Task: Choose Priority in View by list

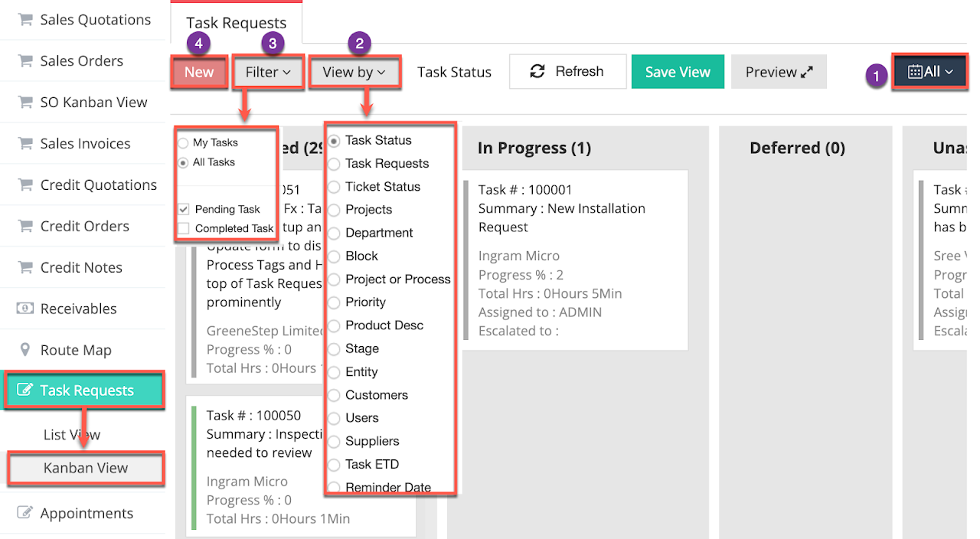Action: [x=335, y=302]
